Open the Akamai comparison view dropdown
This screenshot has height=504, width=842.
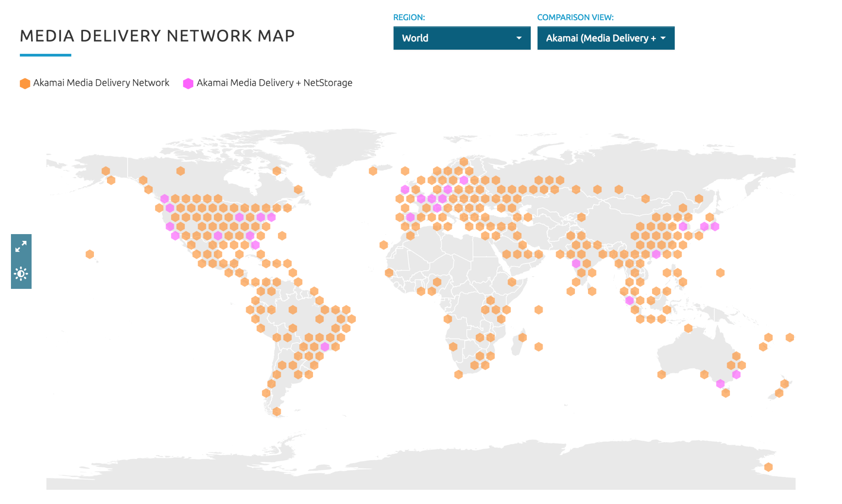point(606,38)
